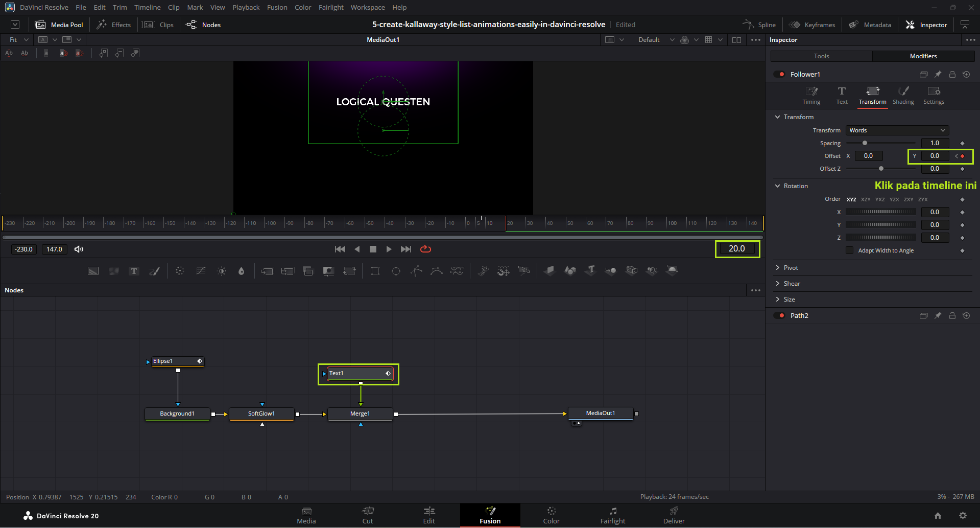Select the Paint brush tool icon
The width and height of the screenshot is (980, 528).
click(x=154, y=271)
